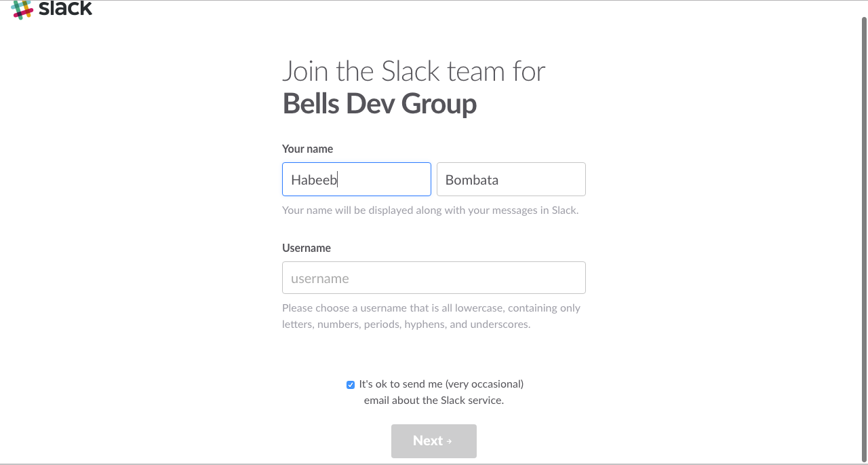The height and width of the screenshot is (465, 868).
Task: Click the Slack hash logo icon
Action: click(22, 10)
